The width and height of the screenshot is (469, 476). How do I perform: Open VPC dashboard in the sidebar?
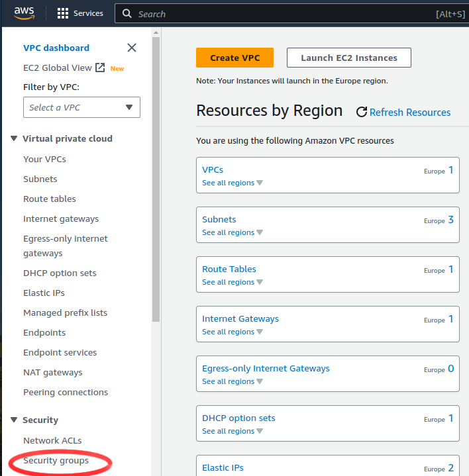tap(56, 48)
